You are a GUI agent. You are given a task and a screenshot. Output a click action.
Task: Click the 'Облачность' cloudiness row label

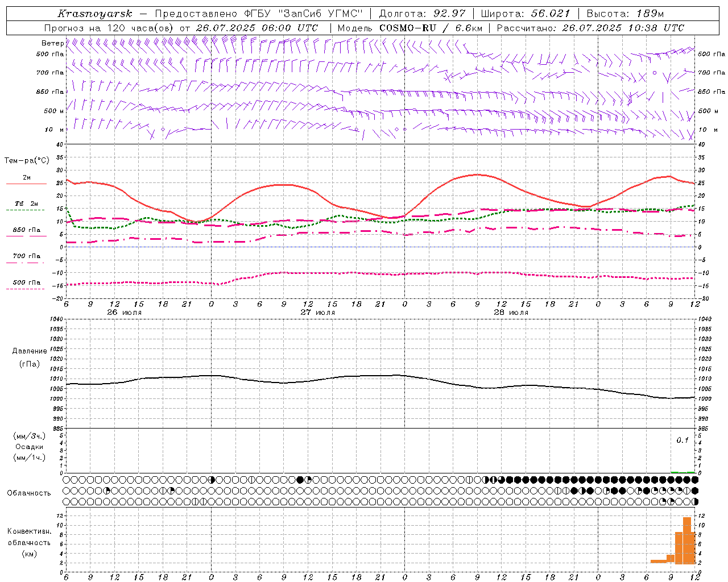pos(28,493)
